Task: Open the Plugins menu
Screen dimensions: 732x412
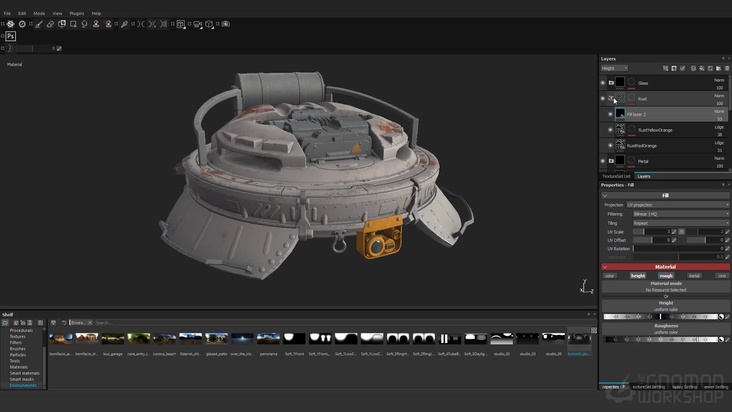Action: [77, 14]
